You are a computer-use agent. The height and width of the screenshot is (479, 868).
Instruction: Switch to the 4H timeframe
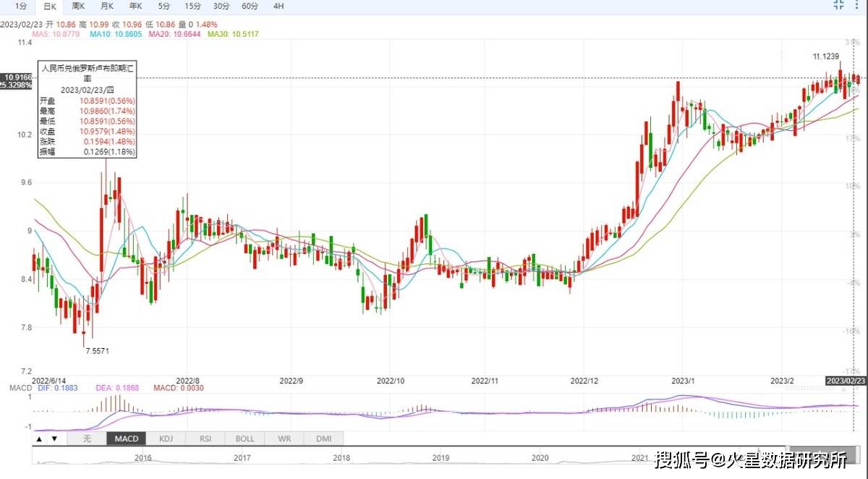click(278, 6)
